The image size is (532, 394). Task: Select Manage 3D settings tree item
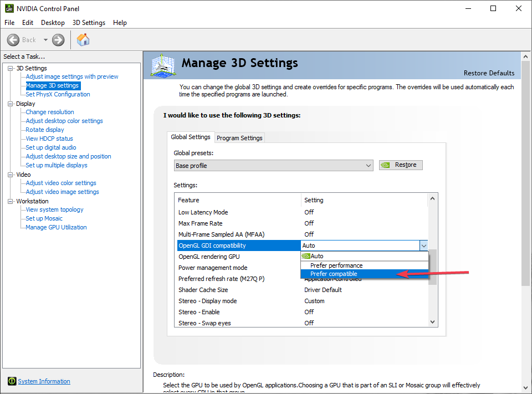53,85
